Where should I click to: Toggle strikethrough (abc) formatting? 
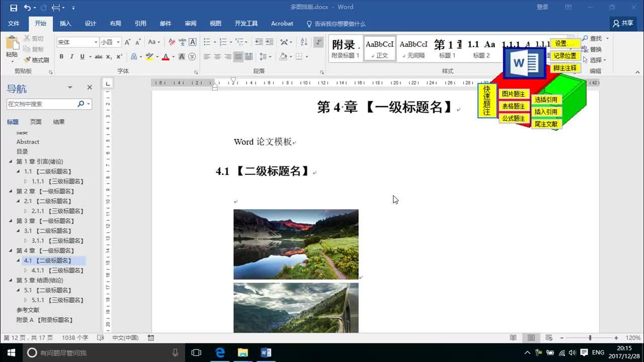click(99, 57)
